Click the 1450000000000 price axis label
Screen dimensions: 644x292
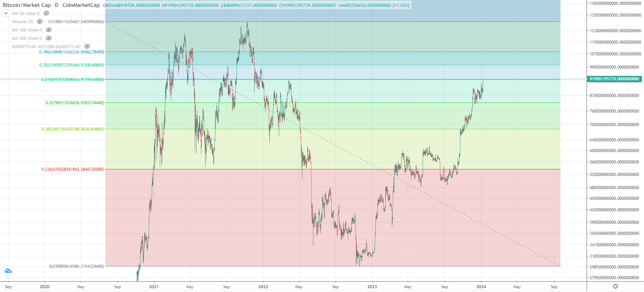(x=616, y=3)
